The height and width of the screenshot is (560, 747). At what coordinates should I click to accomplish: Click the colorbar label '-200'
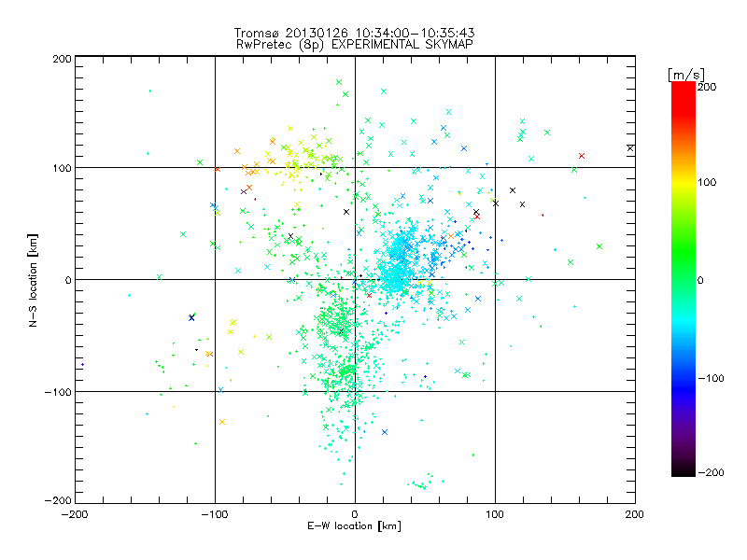click(711, 472)
